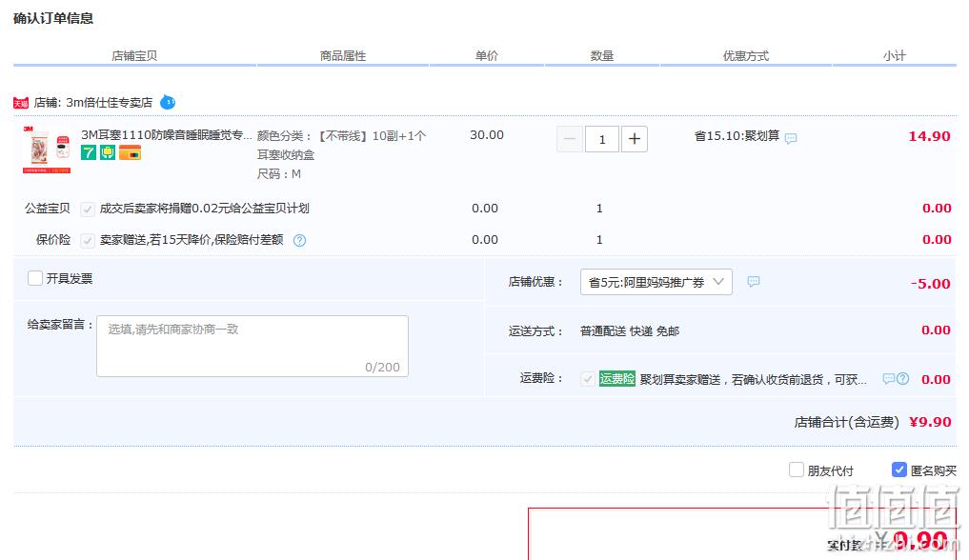
Task: Click the Tmall logo icon beside the shop name
Action: coord(21,103)
